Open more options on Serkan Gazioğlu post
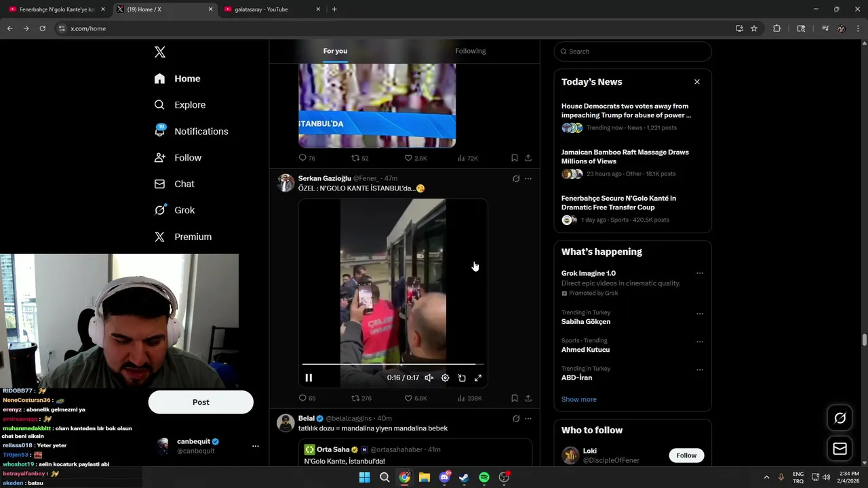This screenshot has height=488, width=868. pyautogui.click(x=528, y=179)
